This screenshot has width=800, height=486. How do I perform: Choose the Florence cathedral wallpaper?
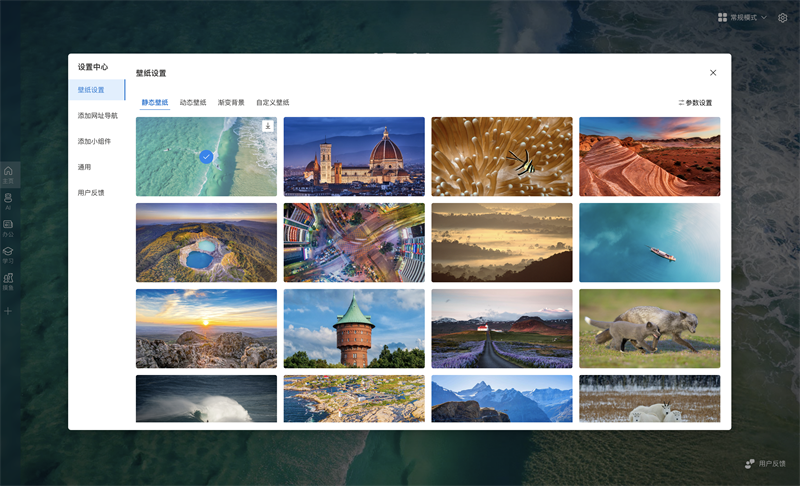pyautogui.click(x=354, y=157)
